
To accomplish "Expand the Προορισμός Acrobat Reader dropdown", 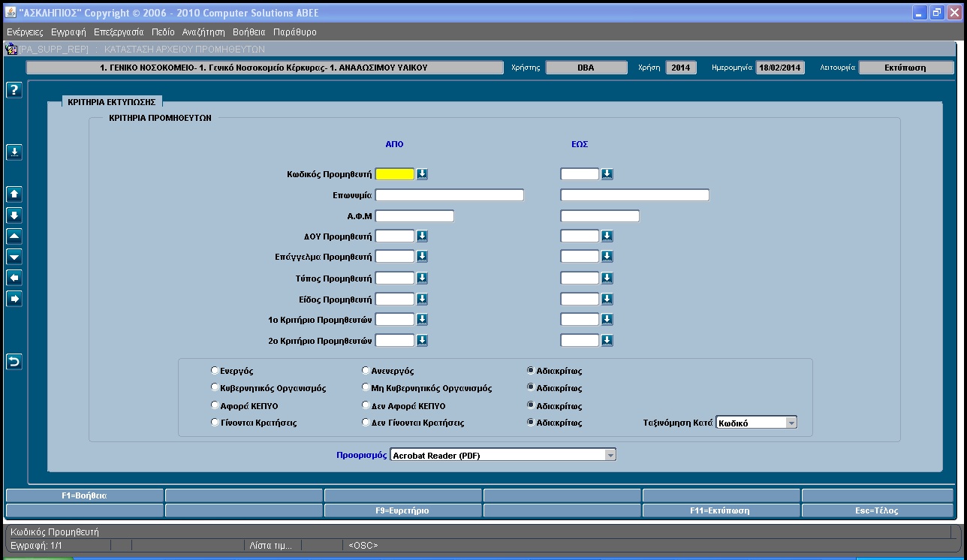I will tap(610, 455).
